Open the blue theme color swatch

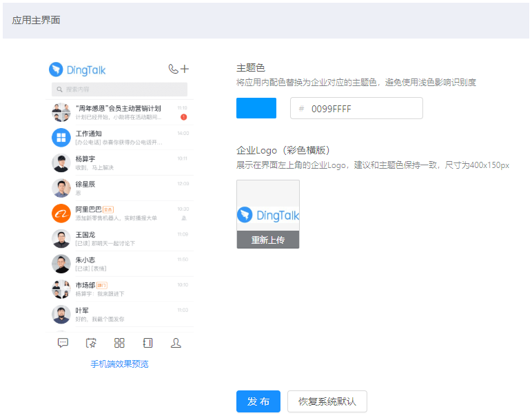[256, 108]
